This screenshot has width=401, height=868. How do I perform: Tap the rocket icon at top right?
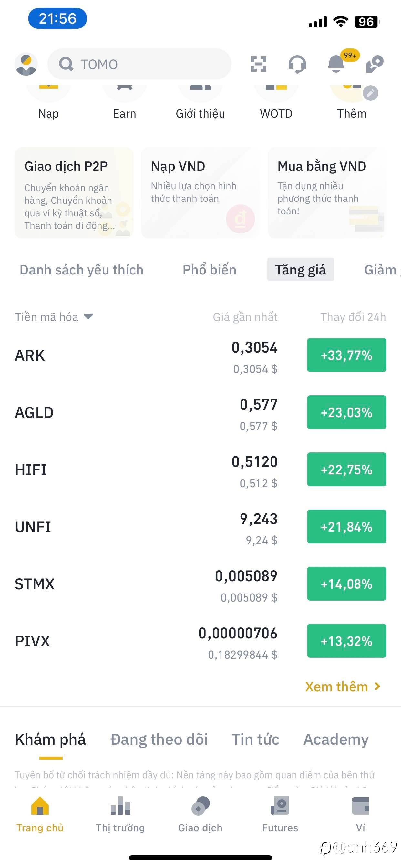pos(375,64)
